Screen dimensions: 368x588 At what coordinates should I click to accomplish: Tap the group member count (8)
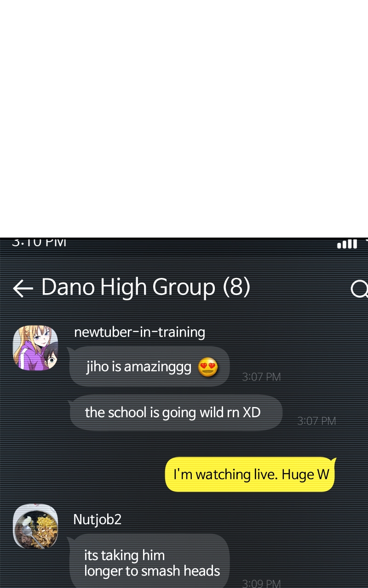[x=236, y=287]
